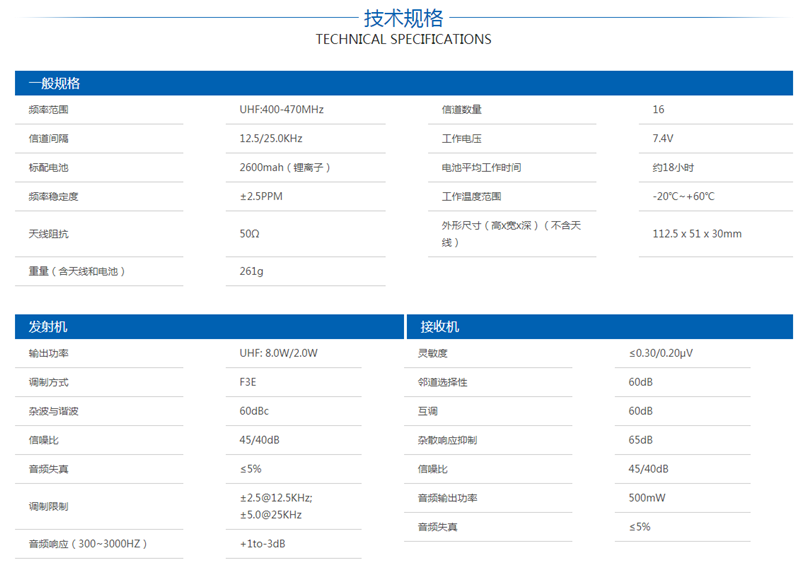Click the transmitter 信噪比 label
Image resolution: width=800 pixels, height=567 pixels.
[43, 440]
